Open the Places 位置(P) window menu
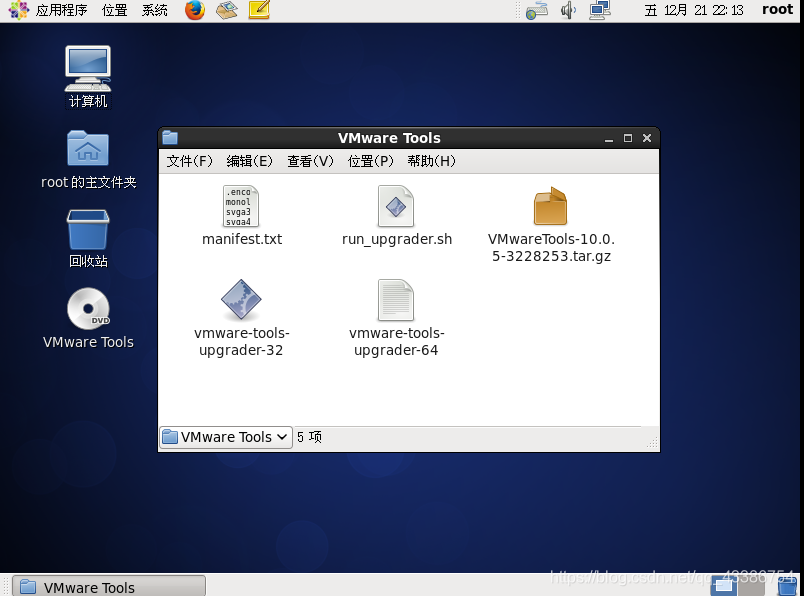 pos(370,161)
